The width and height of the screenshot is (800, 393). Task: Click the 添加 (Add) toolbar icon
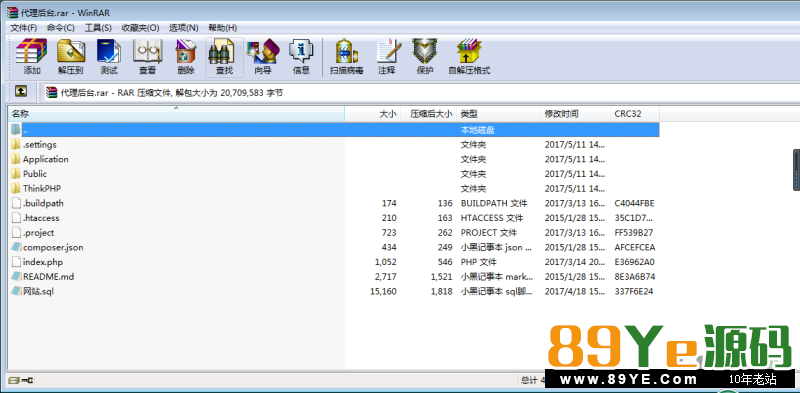(32, 57)
